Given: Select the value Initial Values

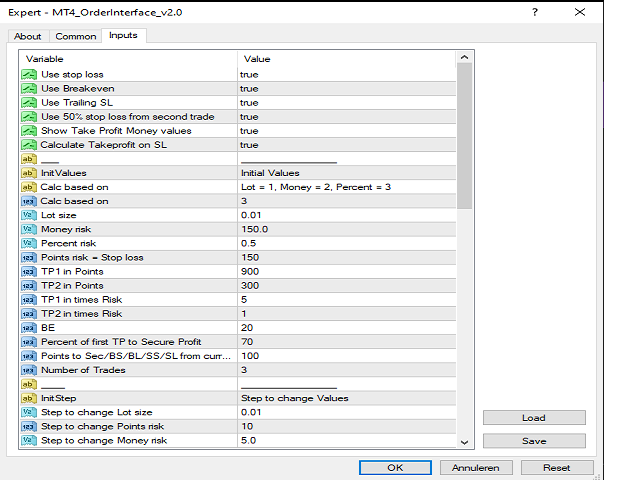Looking at the screenshot, I should [270, 173].
